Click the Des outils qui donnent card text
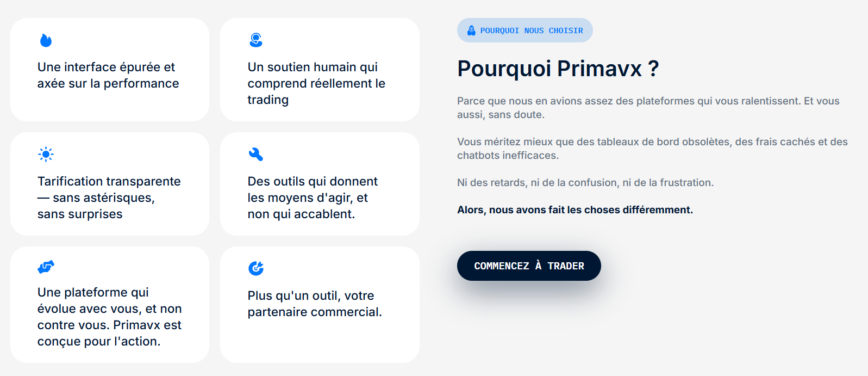The height and width of the screenshot is (376, 868). pos(313,198)
